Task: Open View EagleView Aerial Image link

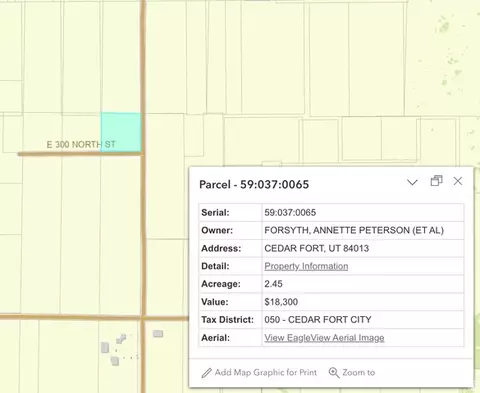Action: (324, 338)
